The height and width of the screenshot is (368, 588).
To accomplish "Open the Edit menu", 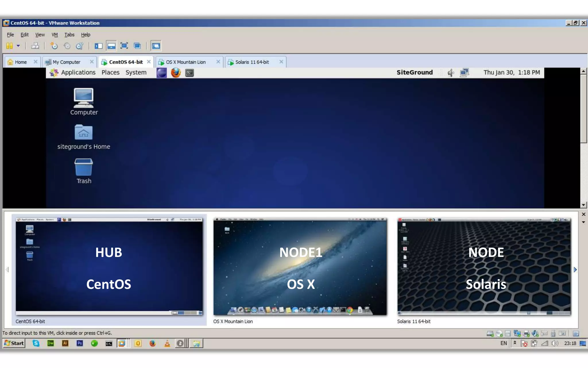I will (24, 34).
